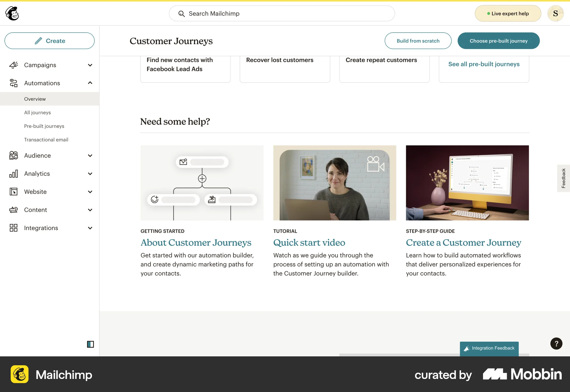
Task: Open the profile avatar marked S
Action: pyautogui.click(x=556, y=13)
